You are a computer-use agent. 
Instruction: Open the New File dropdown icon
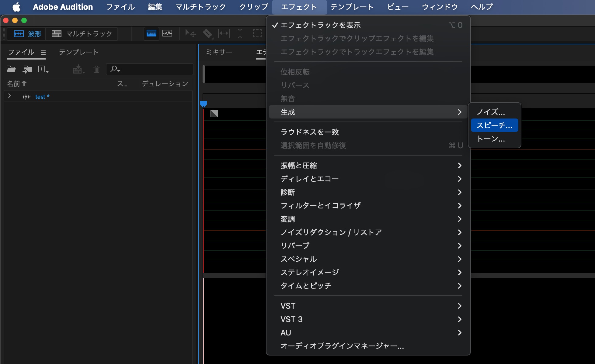coord(43,69)
